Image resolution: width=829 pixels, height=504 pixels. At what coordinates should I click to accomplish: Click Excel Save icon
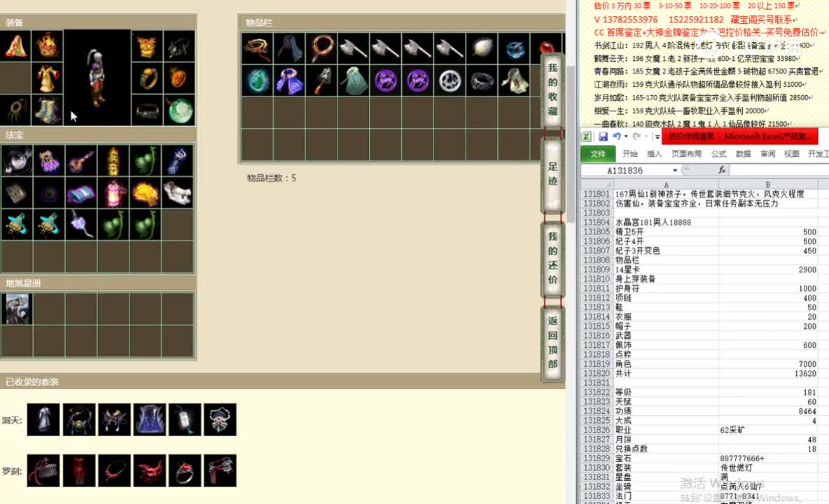[x=603, y=136]
